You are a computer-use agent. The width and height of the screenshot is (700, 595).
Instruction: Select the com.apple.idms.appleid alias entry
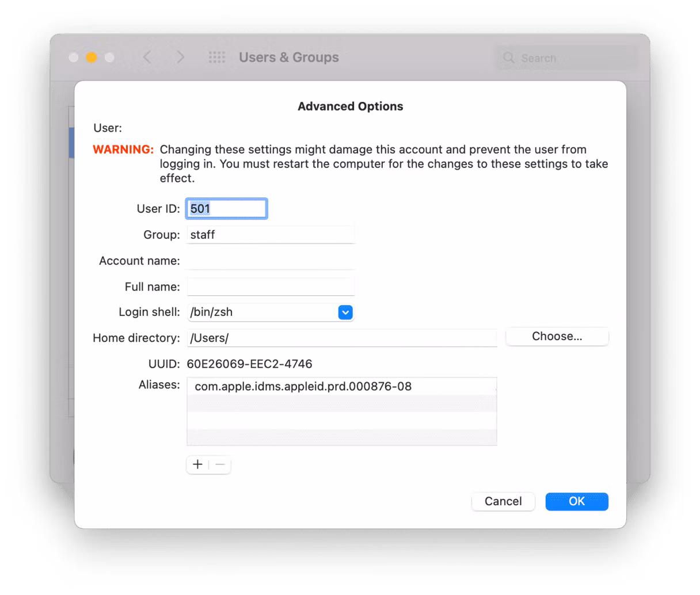click(x=303, y=386)
